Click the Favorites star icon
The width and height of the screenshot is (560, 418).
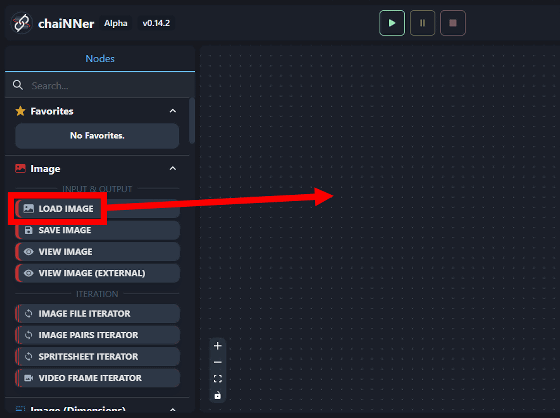(20, 111)
